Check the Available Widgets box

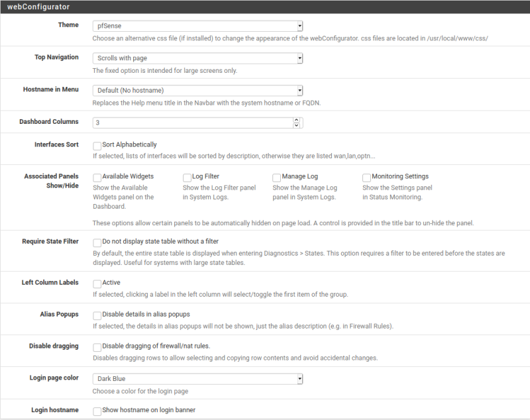(97, 178)
